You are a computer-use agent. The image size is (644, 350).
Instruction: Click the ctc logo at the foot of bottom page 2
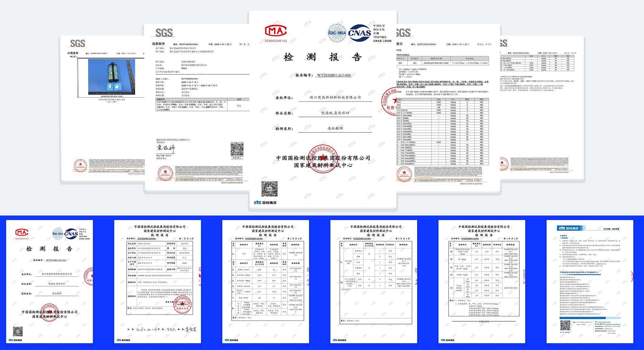pyautogui.click(x=231, y=340)
